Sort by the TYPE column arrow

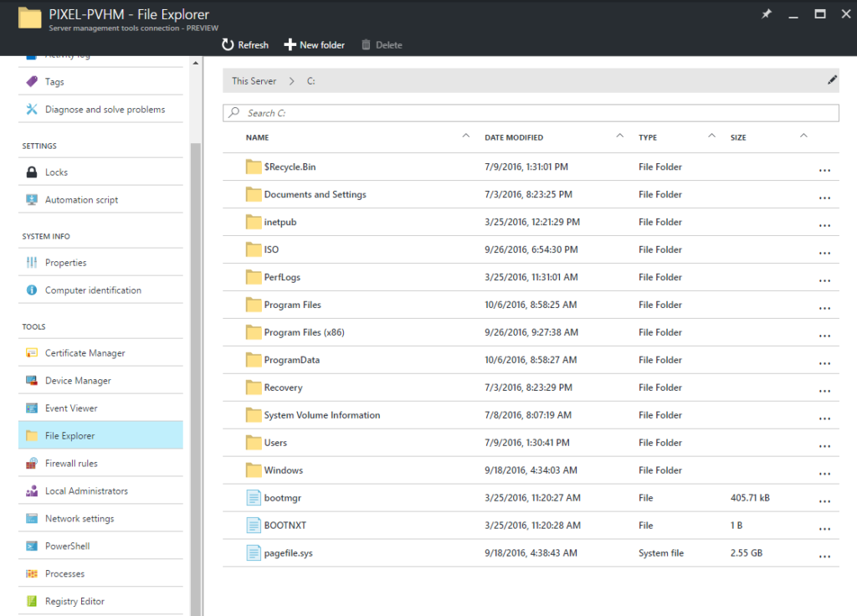711,136
